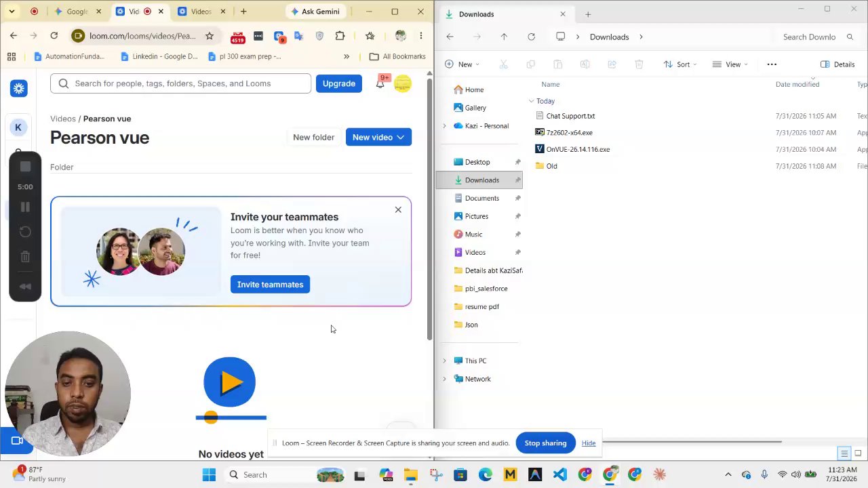Open the Windows Start menu

(209, 474)
